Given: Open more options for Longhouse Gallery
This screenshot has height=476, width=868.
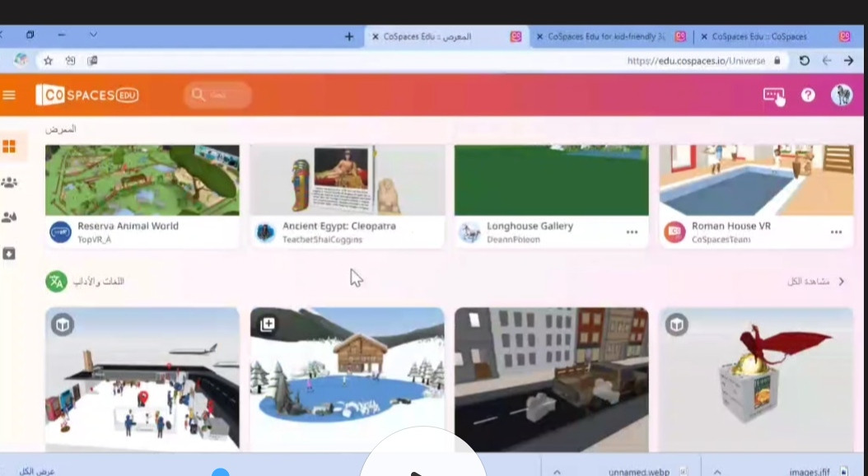Looking at the screenshot, I should click(x=632, y=232).
